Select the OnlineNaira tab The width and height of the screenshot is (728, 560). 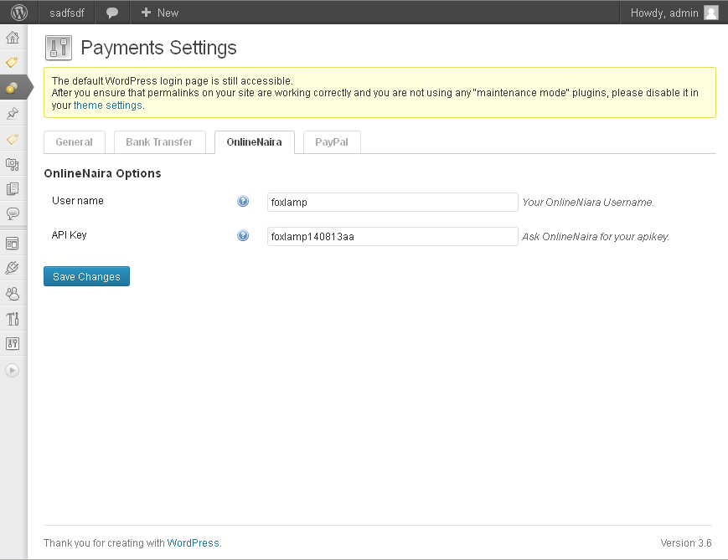coord(255,142)
